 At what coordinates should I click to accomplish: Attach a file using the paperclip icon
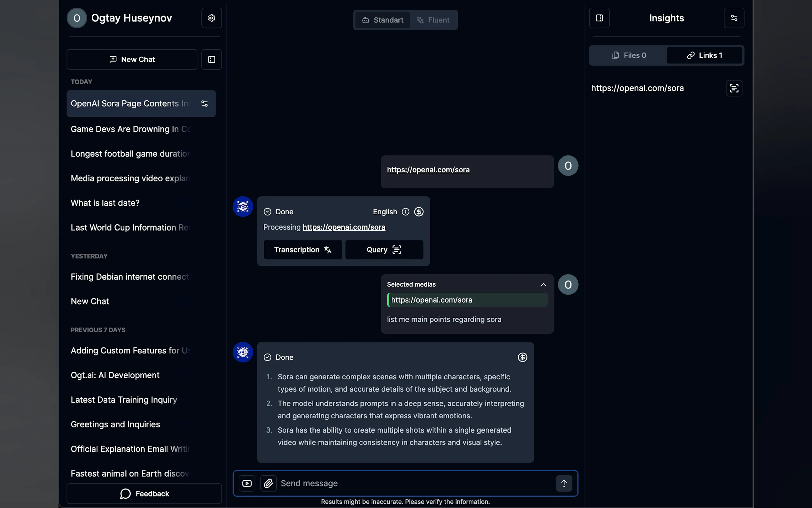click(x=268, y=483)
